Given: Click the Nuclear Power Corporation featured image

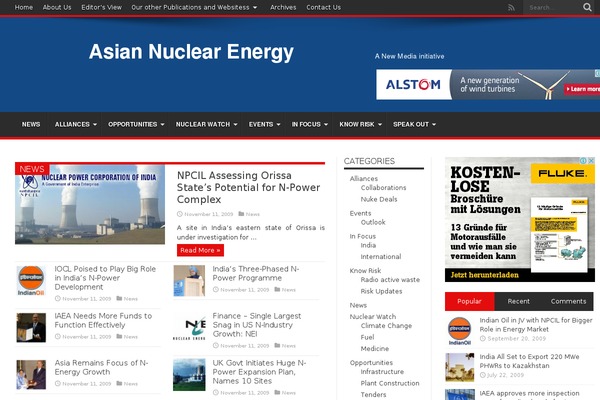Looking at the screenshot, I should point(90,204).
